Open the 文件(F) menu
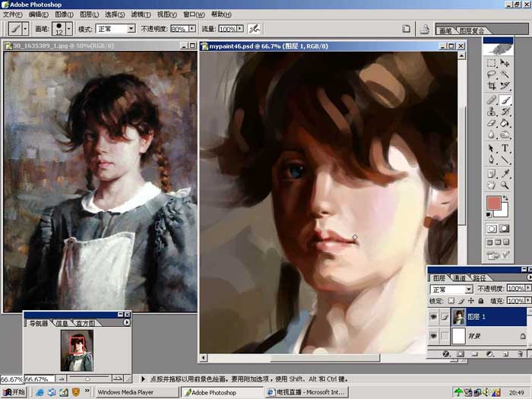 pyautogui.click(x=13, y=14)
